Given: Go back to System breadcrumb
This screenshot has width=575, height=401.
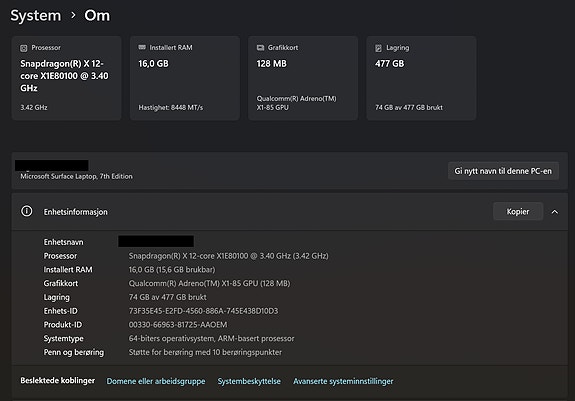Looking at the screenshot, I should pos(36,15).
